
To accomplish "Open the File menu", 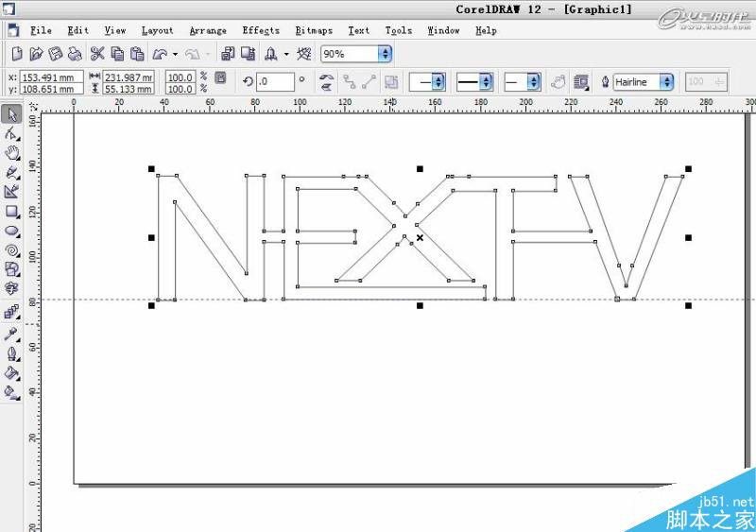I will 41,30.
